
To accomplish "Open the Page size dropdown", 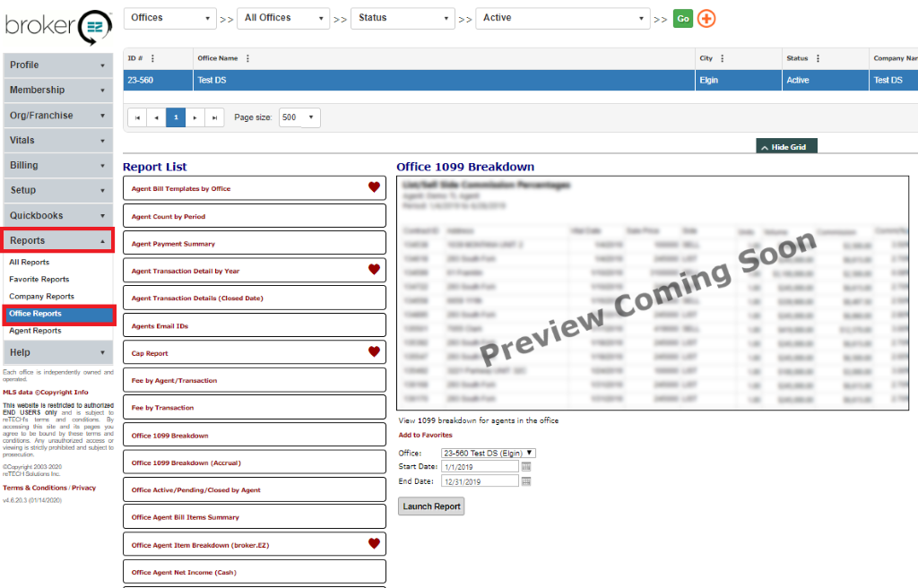I will (x=299, y=117).
